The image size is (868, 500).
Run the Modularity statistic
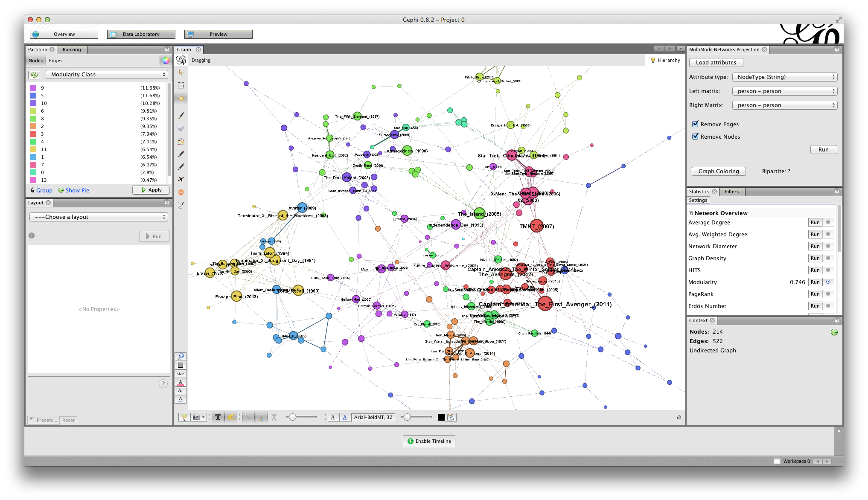coord(815,282)
